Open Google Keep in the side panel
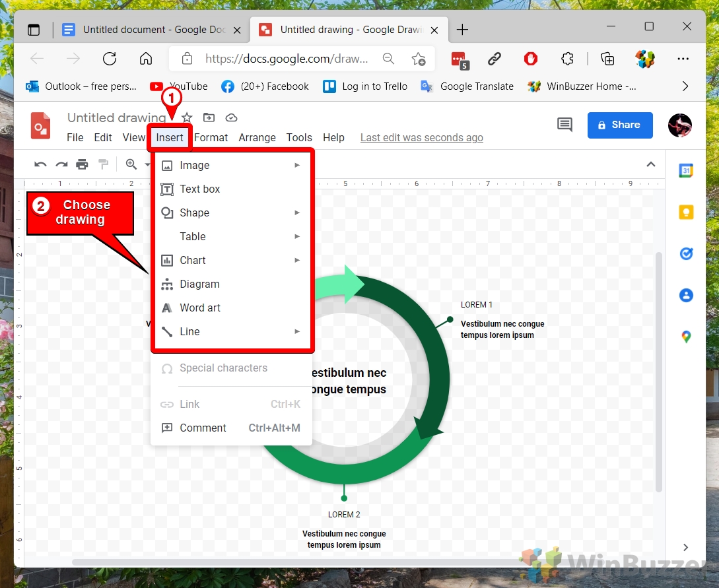Screen dimensions: 719x588 pyautogui.click(x=686, y=212)
